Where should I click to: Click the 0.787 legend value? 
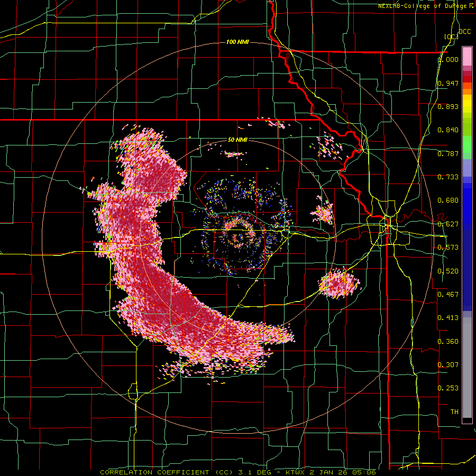448,153
